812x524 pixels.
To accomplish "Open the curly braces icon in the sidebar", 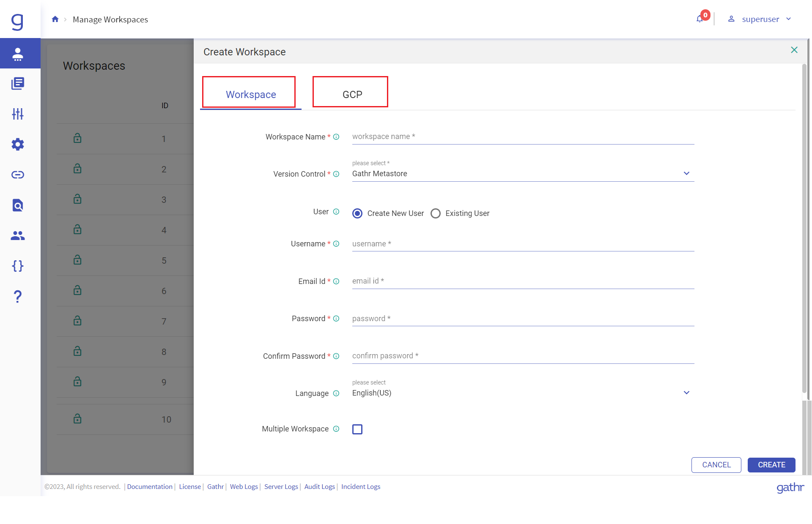I will click(18, 266).
